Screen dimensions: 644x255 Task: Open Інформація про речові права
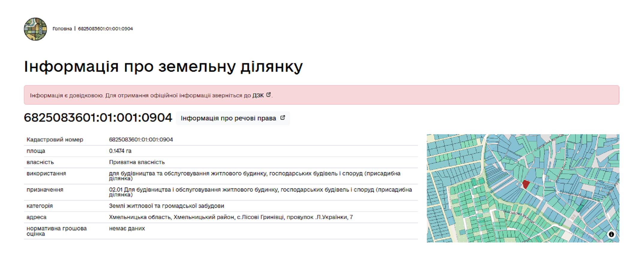[228, 118]
